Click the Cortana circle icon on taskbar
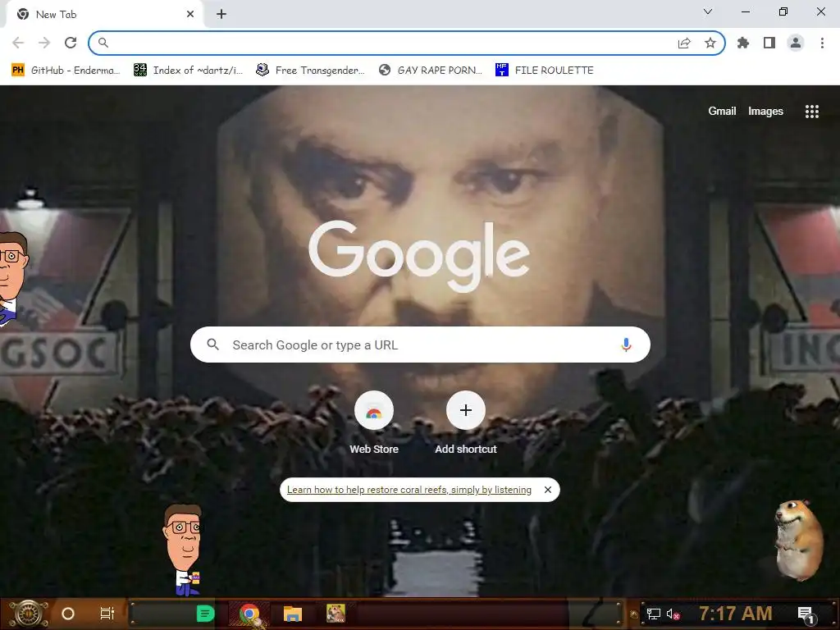This screenshot has width=840, height=630. pyautogui.click(x=68, y=614)
